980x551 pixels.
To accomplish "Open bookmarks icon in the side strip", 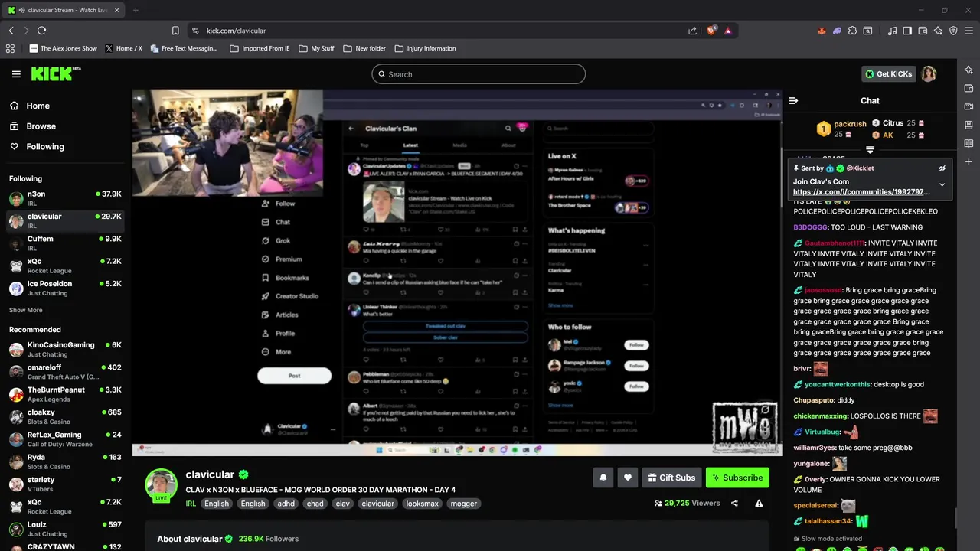I will pyautogui.click(x=969, y=125).
